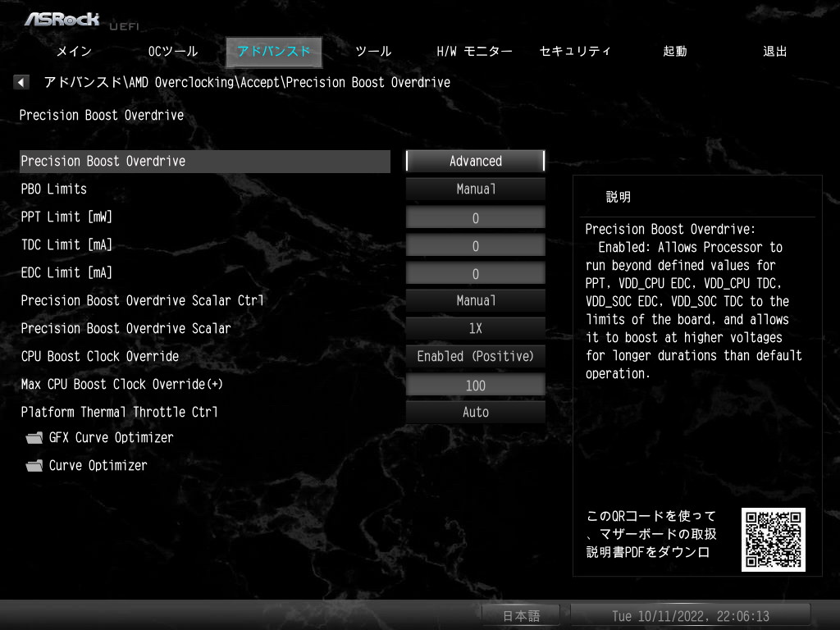Switch to the メイン tab

click(74, 52)
